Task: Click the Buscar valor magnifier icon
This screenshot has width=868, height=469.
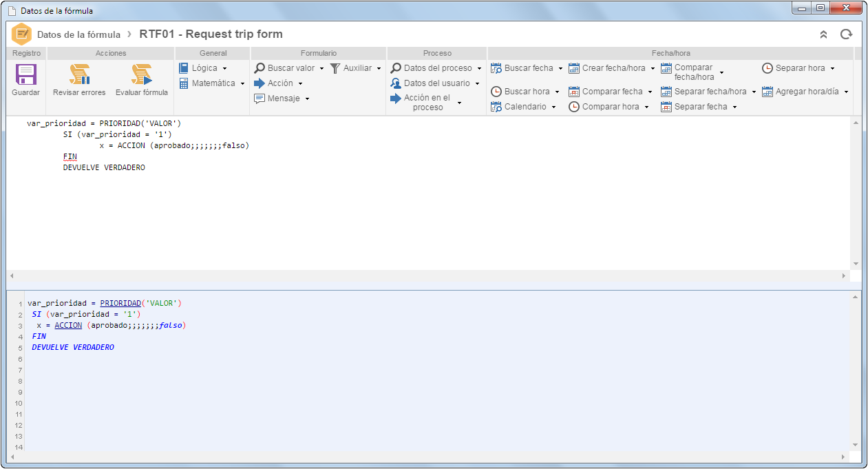Action: click(x=260, y=68)
